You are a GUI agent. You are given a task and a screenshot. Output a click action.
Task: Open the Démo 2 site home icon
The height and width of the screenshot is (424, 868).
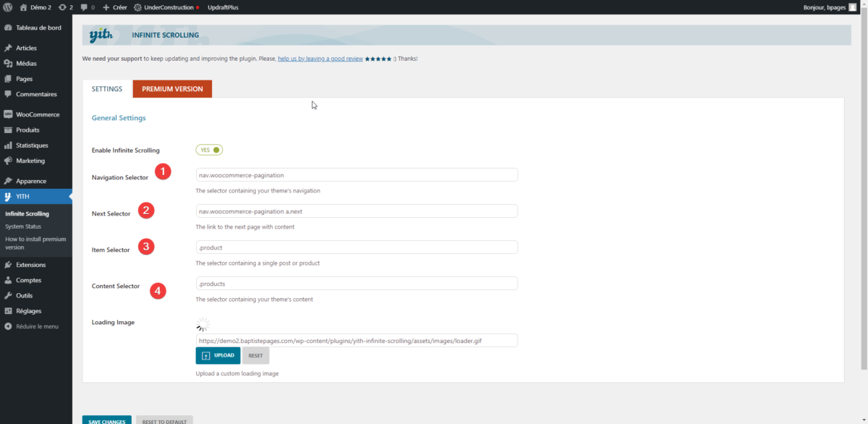point(23,7)
